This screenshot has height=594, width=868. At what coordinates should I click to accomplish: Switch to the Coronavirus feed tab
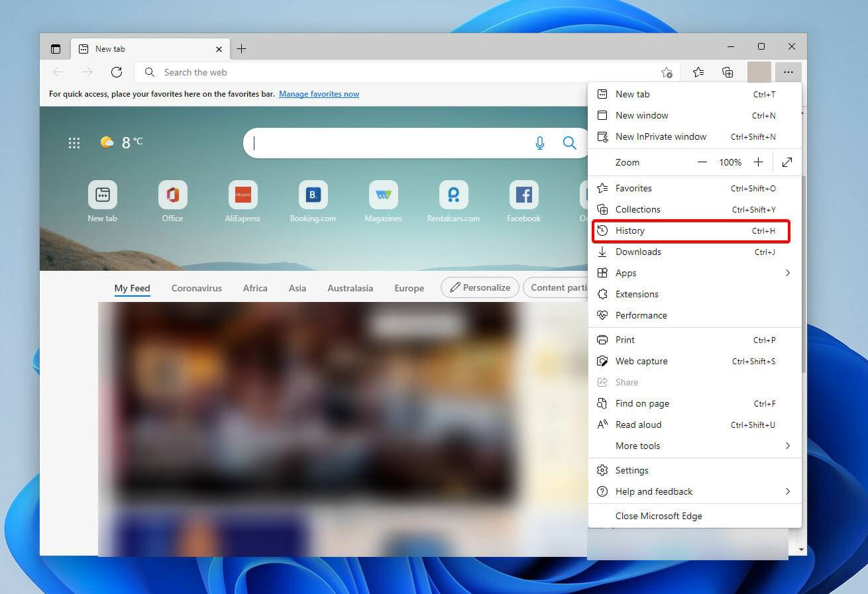coord(197,288)
